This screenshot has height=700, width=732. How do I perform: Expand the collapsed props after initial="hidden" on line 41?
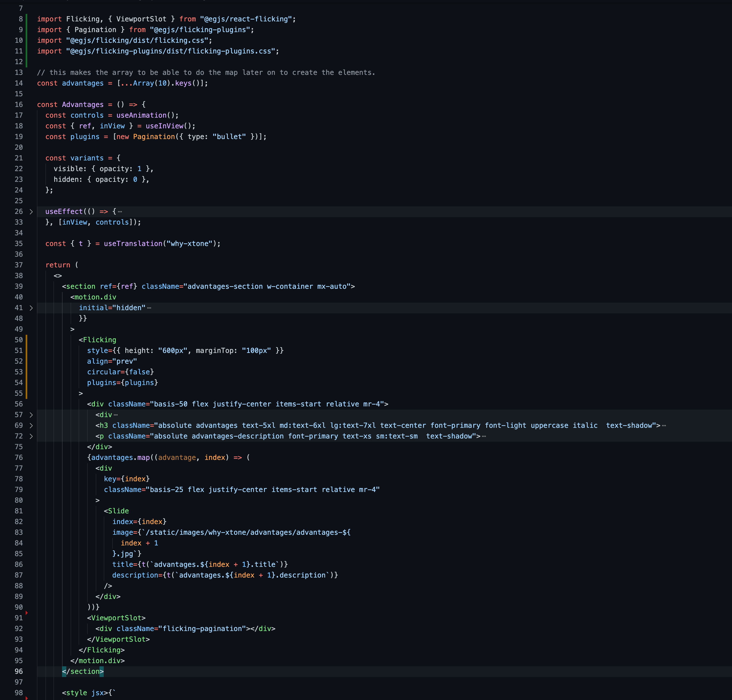[x=31, y=307]
